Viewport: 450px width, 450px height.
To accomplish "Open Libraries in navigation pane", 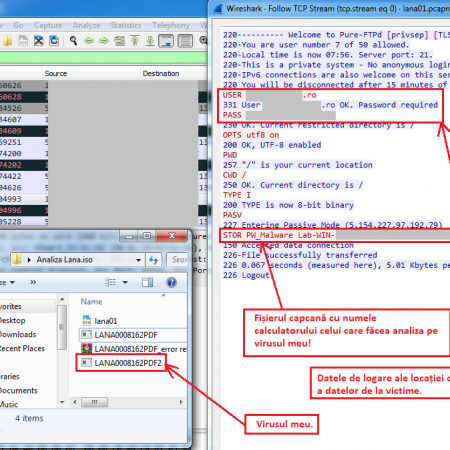I will [x=10, y=376].
